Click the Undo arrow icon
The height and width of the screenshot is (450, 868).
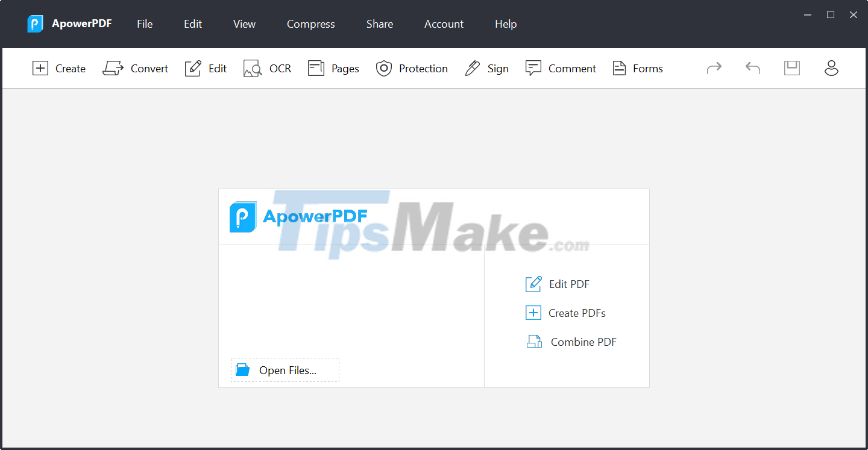[752, 68]
